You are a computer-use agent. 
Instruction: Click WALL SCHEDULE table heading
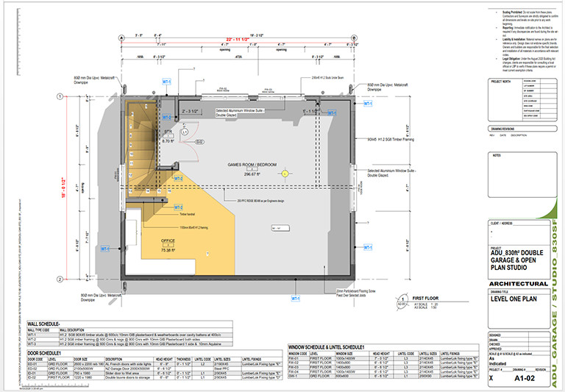pos(43,324)
